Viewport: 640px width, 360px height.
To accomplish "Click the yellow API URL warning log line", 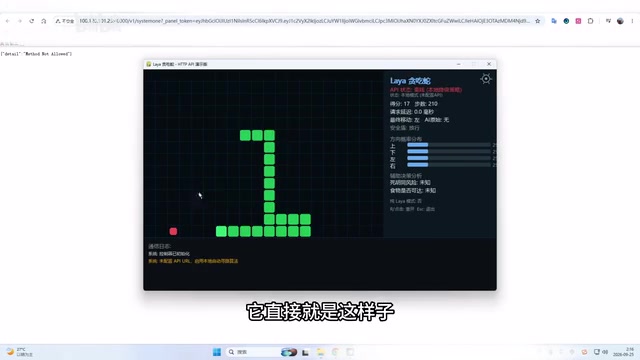I will coord(193,261).
